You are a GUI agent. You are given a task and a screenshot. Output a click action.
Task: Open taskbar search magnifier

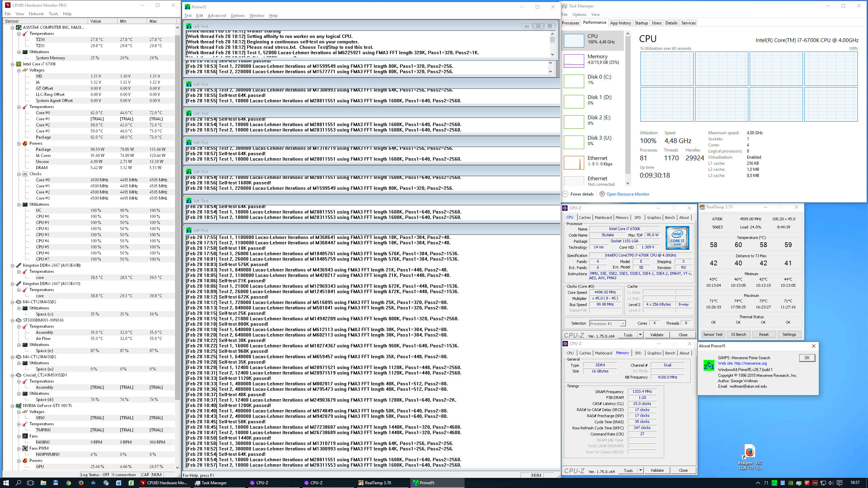(18, 483)
